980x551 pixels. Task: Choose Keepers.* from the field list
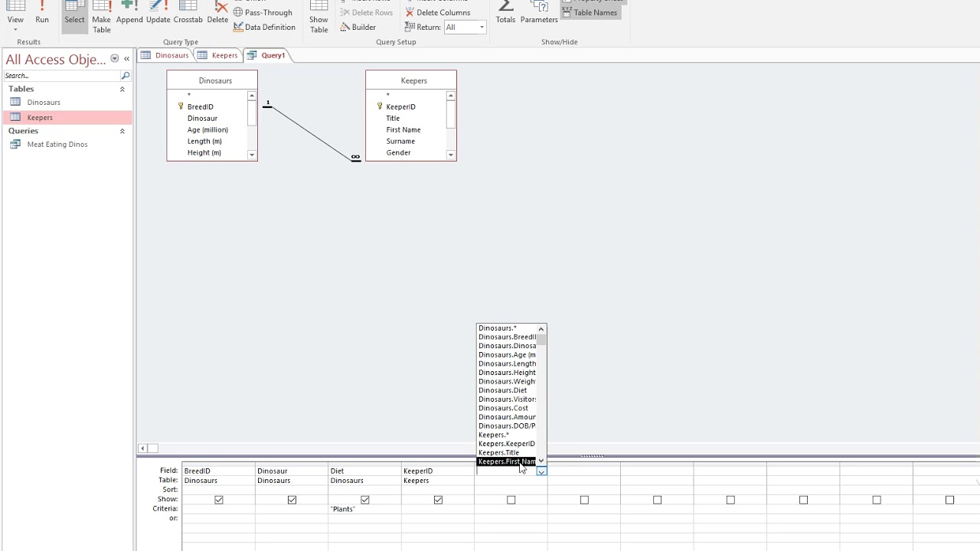point(507,435)
